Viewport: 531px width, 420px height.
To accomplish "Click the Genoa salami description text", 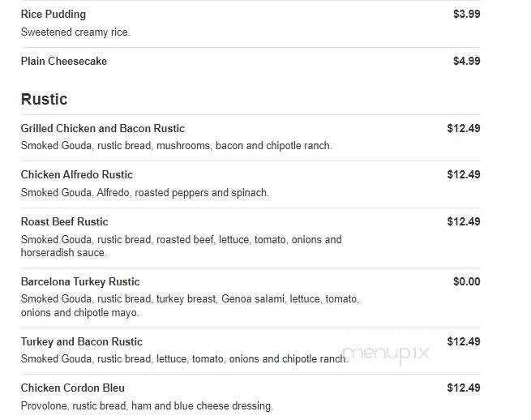I will [x=190, y=306].
